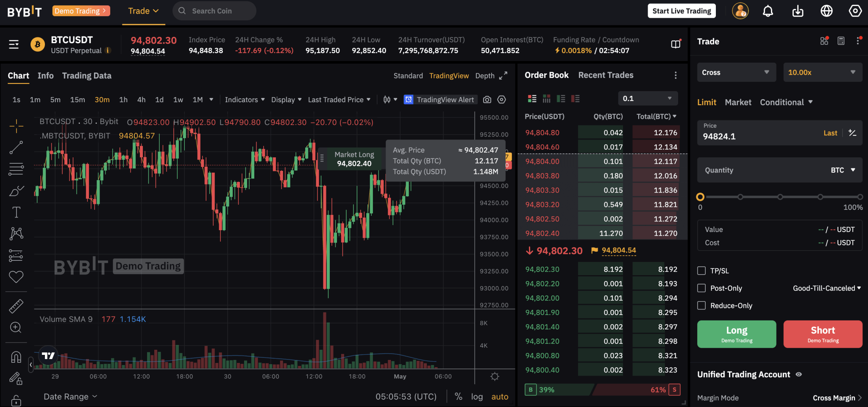Click the notification bell icon
The height and width of the screenshot is (407, 868).
click(x=768, y=11)
